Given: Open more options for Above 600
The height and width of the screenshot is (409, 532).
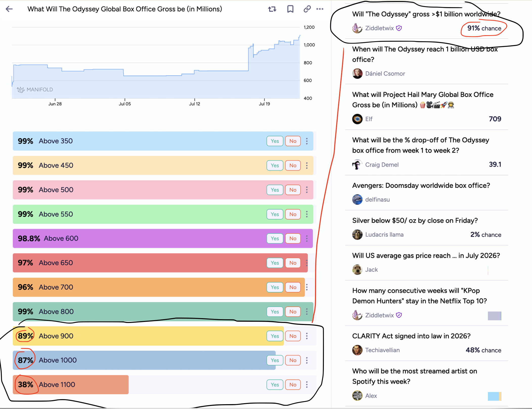Looking at the screenshot, I should coord(307,238).
